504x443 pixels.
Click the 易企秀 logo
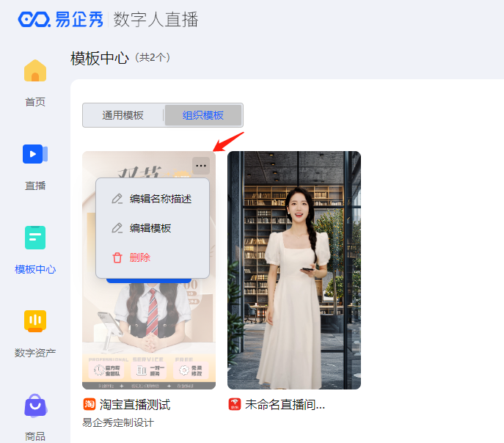60,19
